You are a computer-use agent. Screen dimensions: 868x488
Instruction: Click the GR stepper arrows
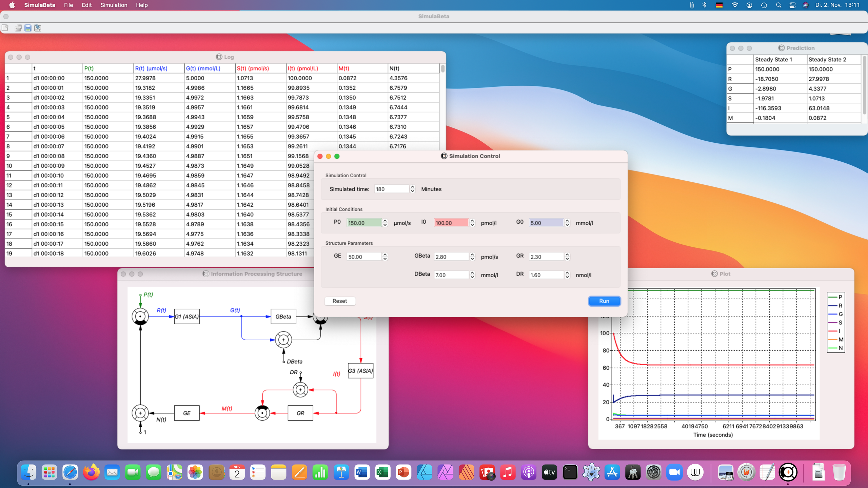pyautogui.click(x=567, y=257)
